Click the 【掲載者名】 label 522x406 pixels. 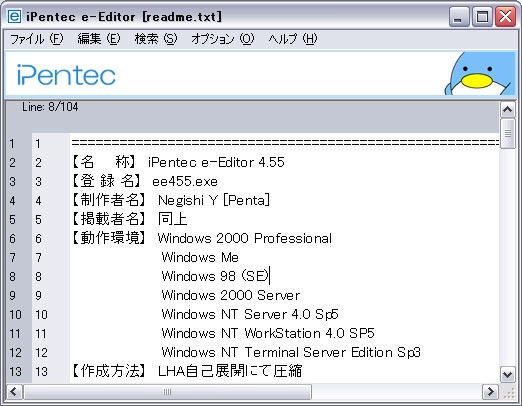point(109,219)
